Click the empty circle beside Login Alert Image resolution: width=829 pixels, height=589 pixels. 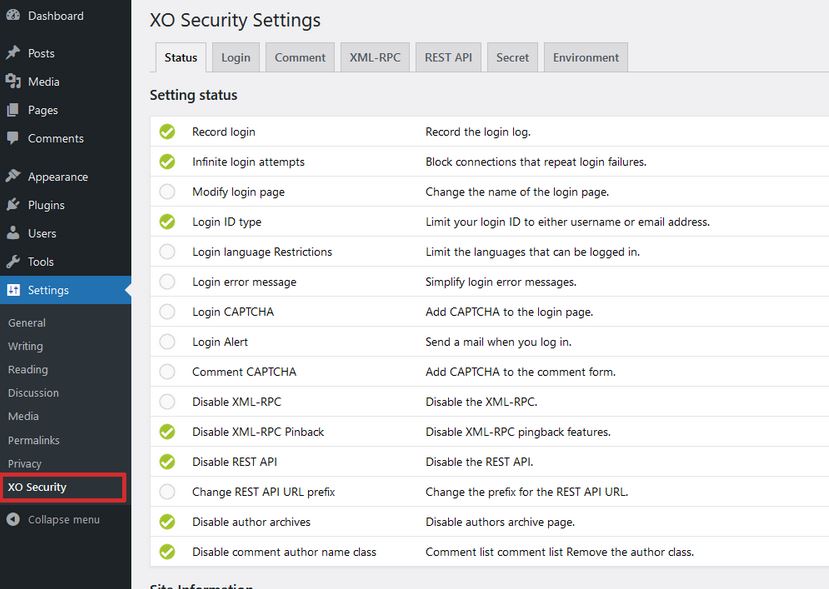[x=167, y=342]
